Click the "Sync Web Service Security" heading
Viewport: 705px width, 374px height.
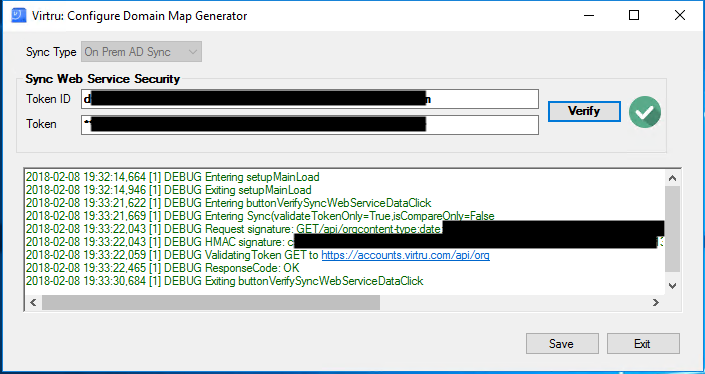(103, 79)
